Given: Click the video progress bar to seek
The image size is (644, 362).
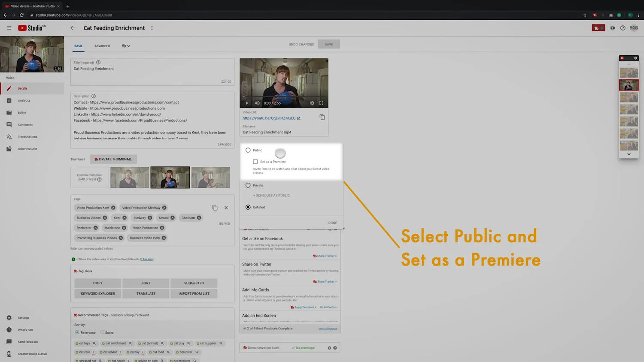Looking at the screenshot, I should pyautogui.click(x=283, y=97).
